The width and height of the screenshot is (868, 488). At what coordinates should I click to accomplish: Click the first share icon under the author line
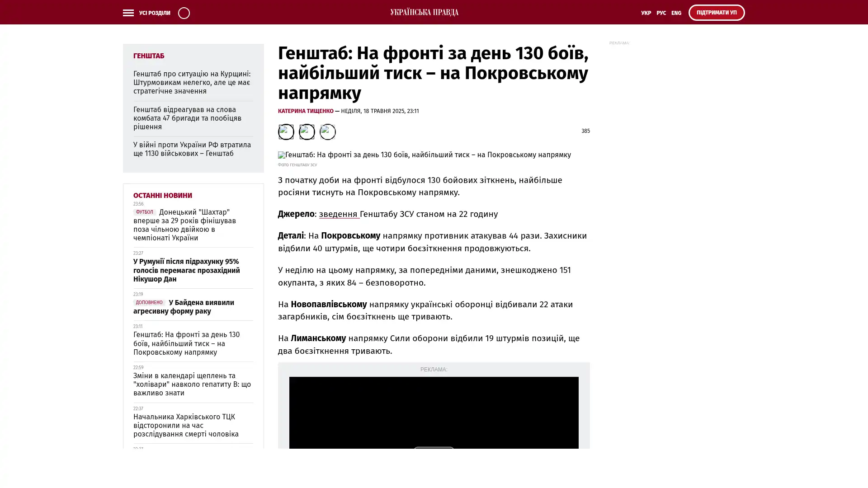[286, 131]
